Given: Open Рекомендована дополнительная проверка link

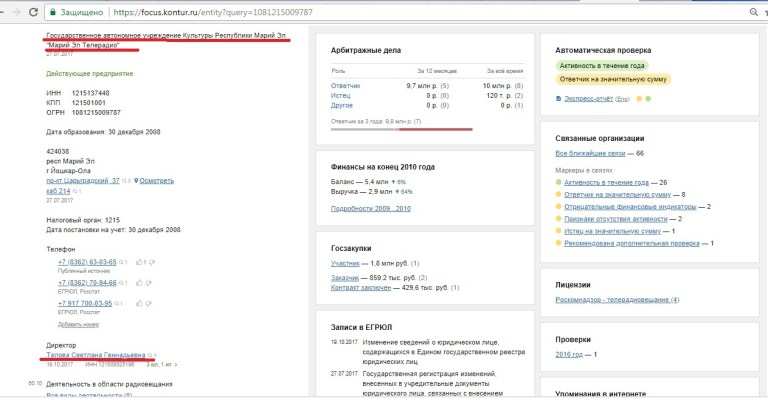Looking at the screenshot, I should 632,243.
